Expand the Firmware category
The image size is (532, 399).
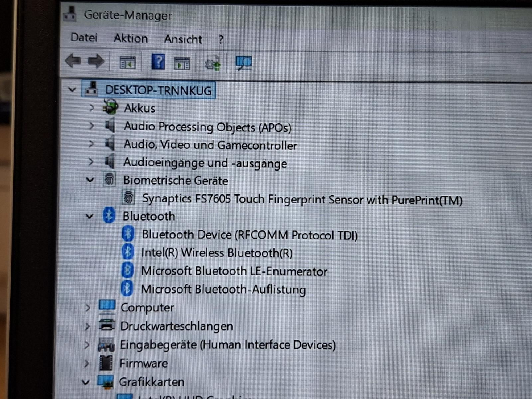click(x=86, y=364)
